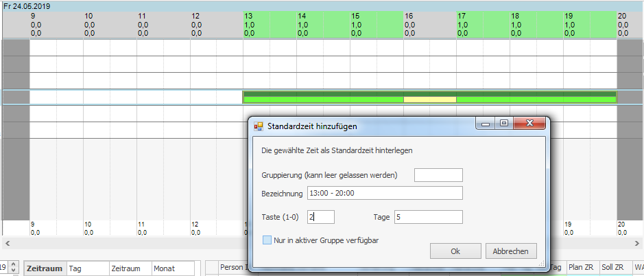The image size is (644, 276).
Task: Click the Plan ZR column header
Action: (x=582, y=267)
